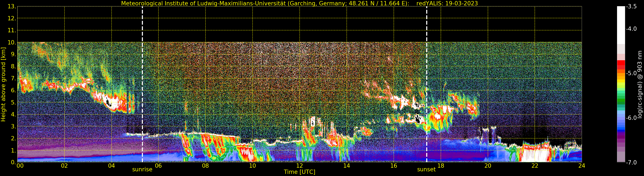
Task: Click the '7.' tick on the height axis
Action: (13, 78)
